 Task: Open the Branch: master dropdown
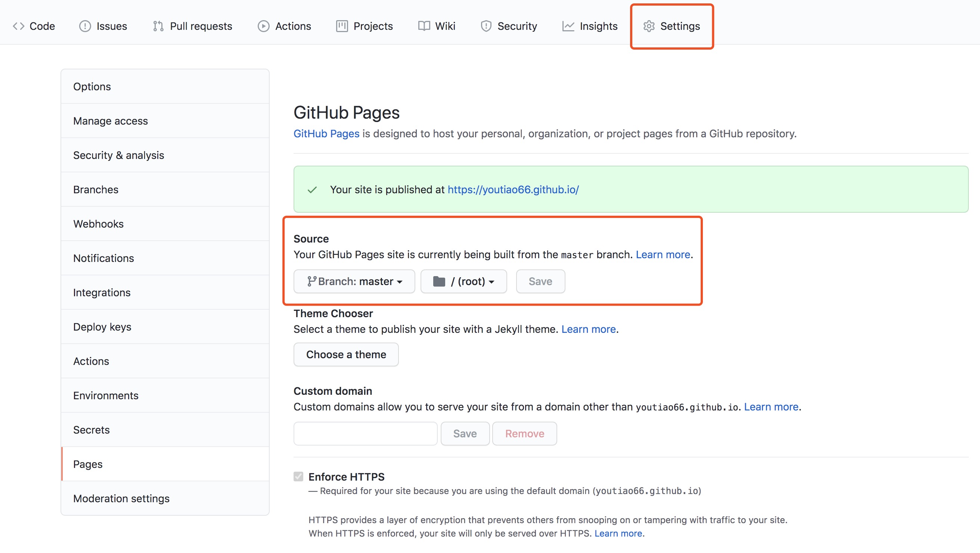coord(354,282)
